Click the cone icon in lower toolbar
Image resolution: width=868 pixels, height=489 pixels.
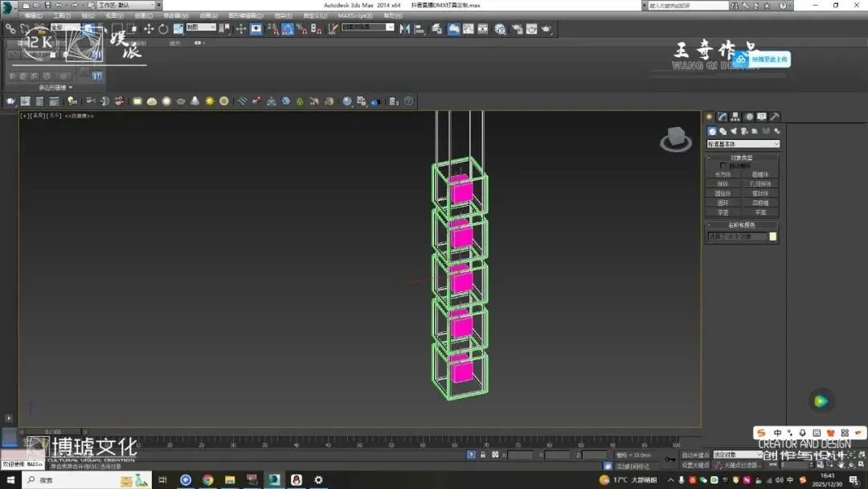pos(194,101)
